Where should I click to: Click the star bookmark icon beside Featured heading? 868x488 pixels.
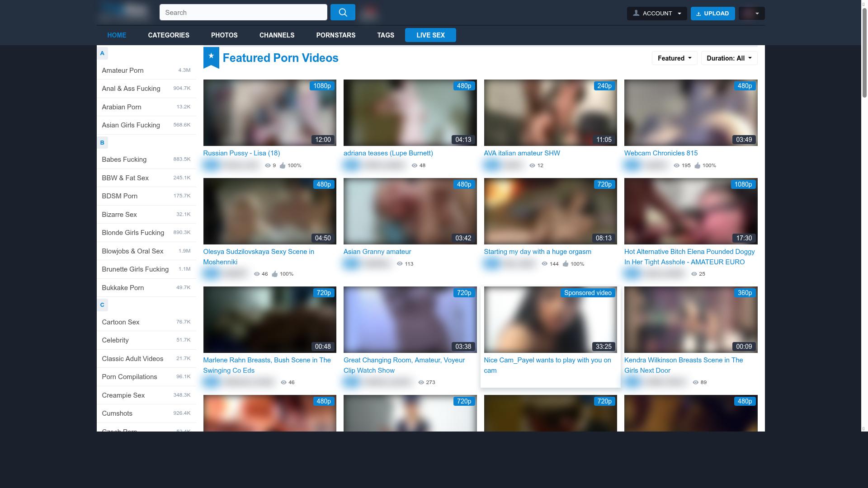pyautogui.click(x=211, y=57)
